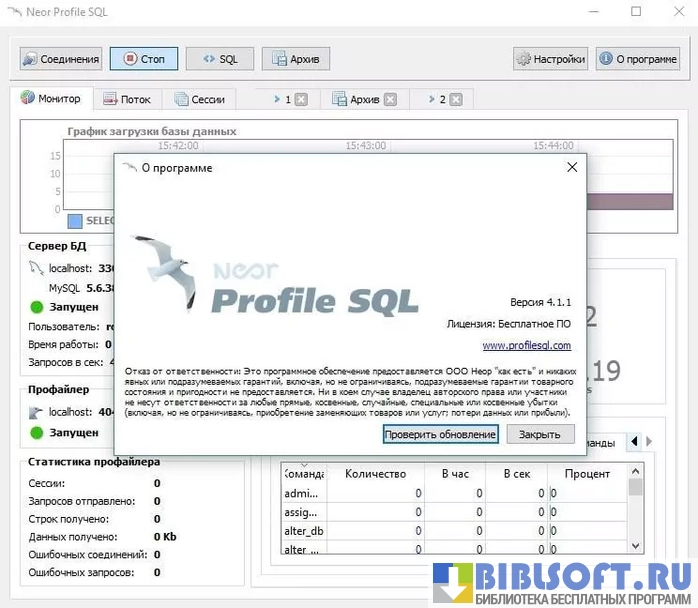Open the Сессии tab
Screen dimensions: 698x608
199,100
